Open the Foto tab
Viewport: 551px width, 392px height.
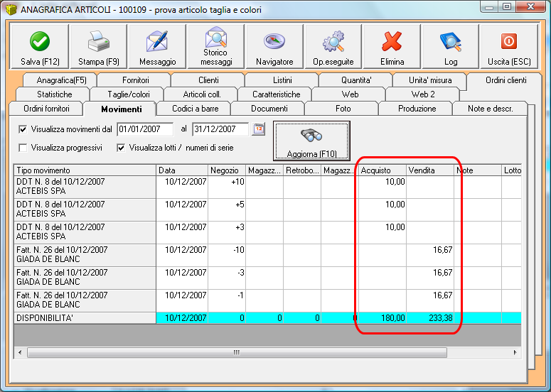[x=343, y=109]
